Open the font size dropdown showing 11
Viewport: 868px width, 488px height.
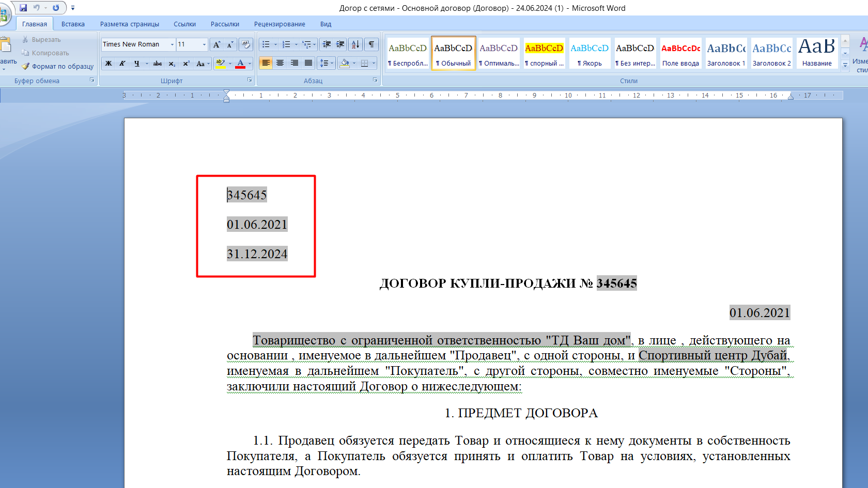tap(204, 44)
